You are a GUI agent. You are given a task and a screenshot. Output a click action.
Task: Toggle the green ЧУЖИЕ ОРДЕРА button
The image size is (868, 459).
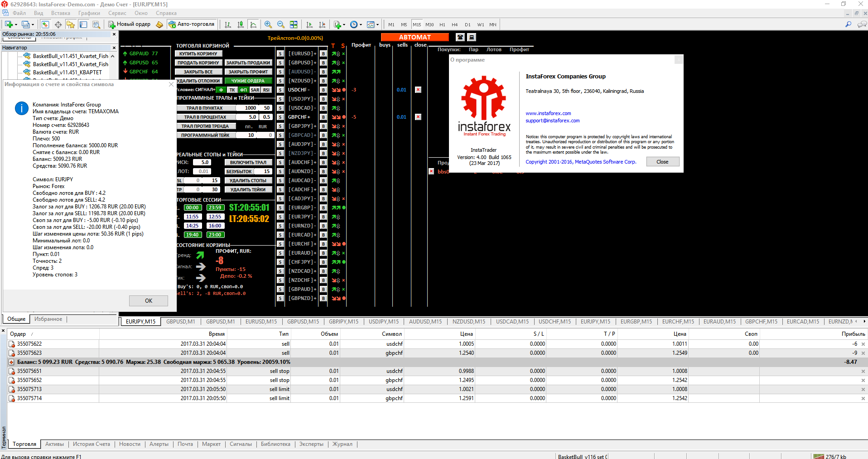point(248,81)
